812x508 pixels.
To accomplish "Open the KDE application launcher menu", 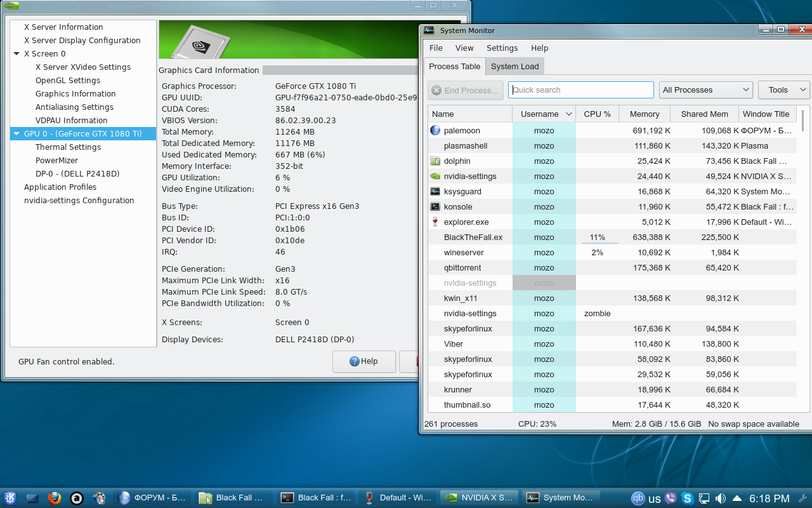I will coord(10,498).
